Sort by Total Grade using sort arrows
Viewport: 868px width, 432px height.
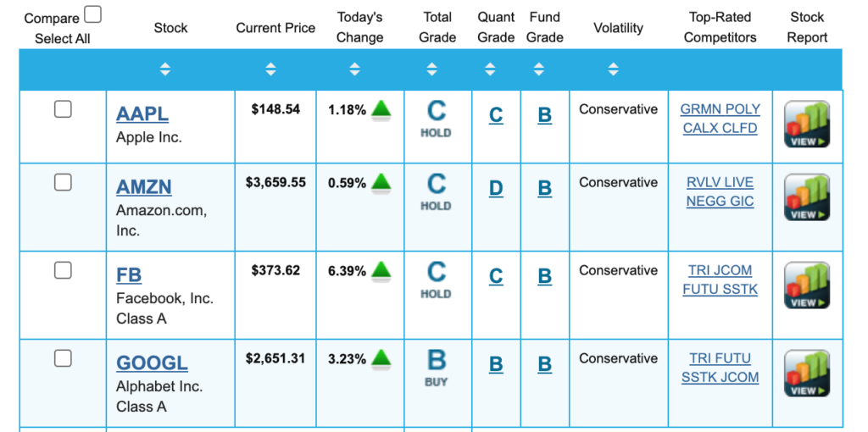(x=431, y=69)
